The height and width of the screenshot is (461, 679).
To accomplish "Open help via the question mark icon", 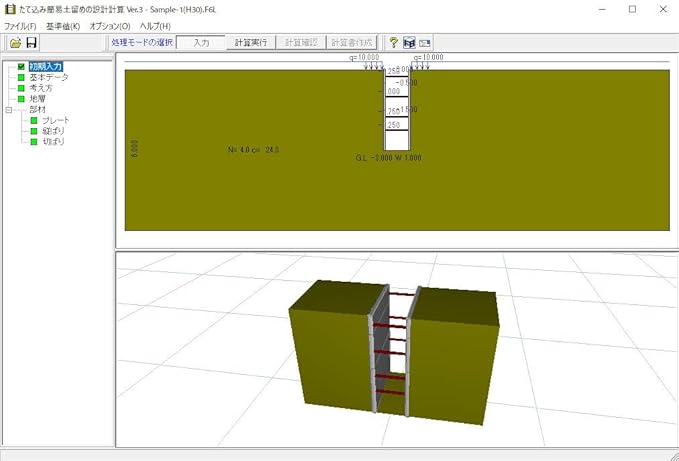I will 393,42.
